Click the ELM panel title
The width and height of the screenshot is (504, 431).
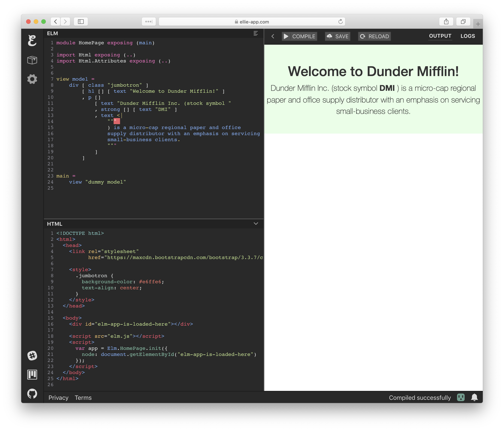point(53,33)
